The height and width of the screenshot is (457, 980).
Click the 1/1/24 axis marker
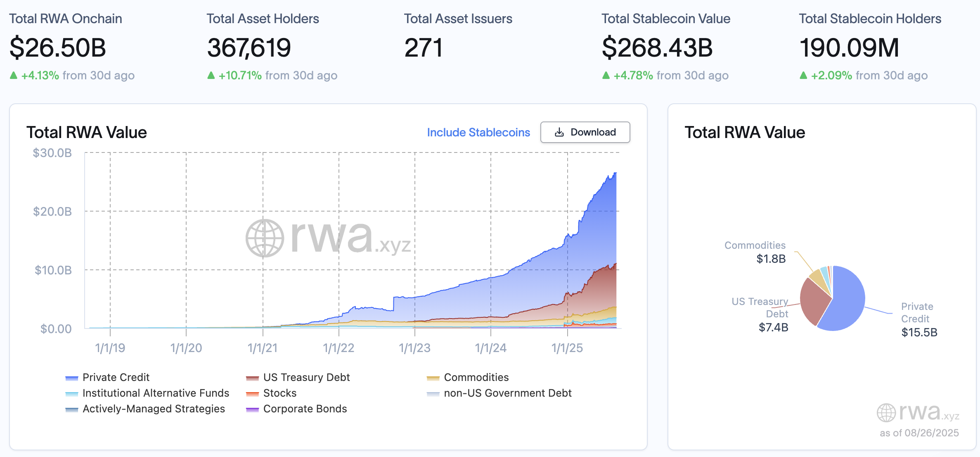[490, 348]
